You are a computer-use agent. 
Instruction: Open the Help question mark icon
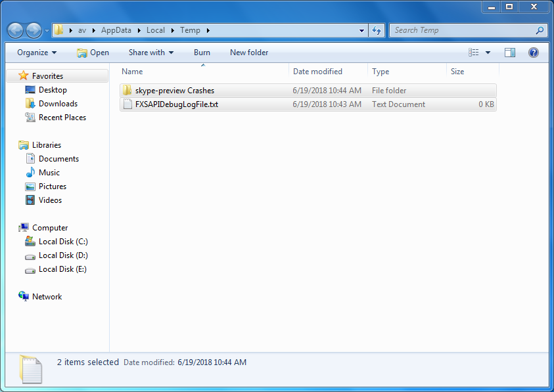[534, 53]
